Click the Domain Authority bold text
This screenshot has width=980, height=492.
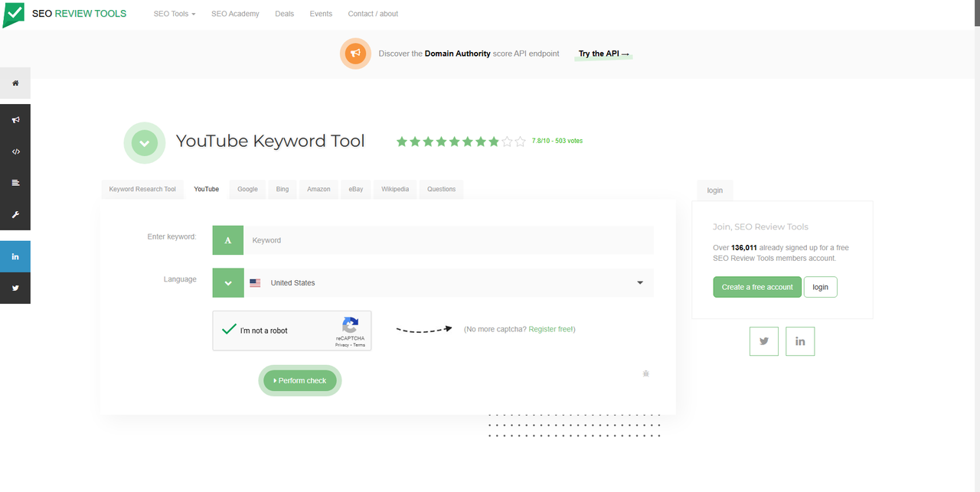458,54
